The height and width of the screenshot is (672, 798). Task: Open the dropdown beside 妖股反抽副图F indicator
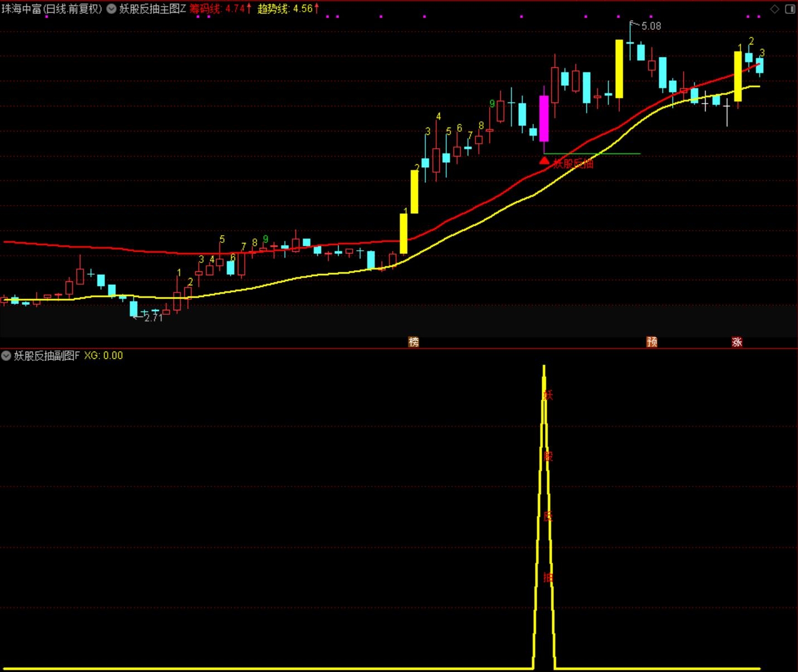coord(6,356)
